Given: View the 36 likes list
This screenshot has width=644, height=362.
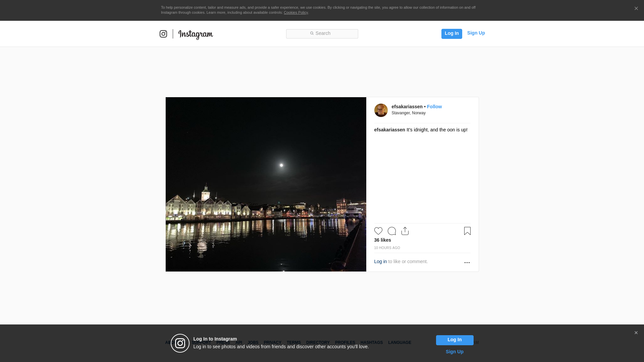Looking at the screenshot, I should [x=382, y=240].
